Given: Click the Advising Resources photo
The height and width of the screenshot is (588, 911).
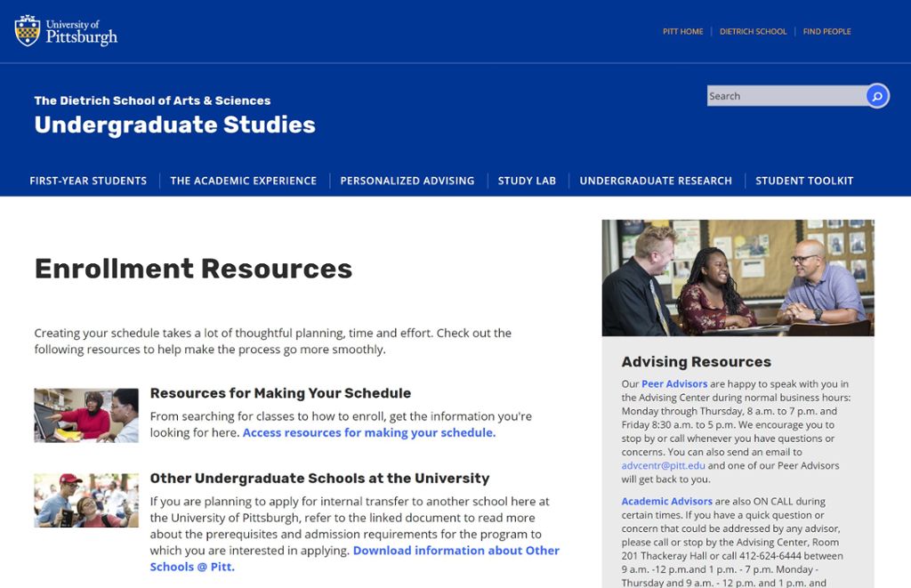Looking at the screenshot, I should pos(737,278).
